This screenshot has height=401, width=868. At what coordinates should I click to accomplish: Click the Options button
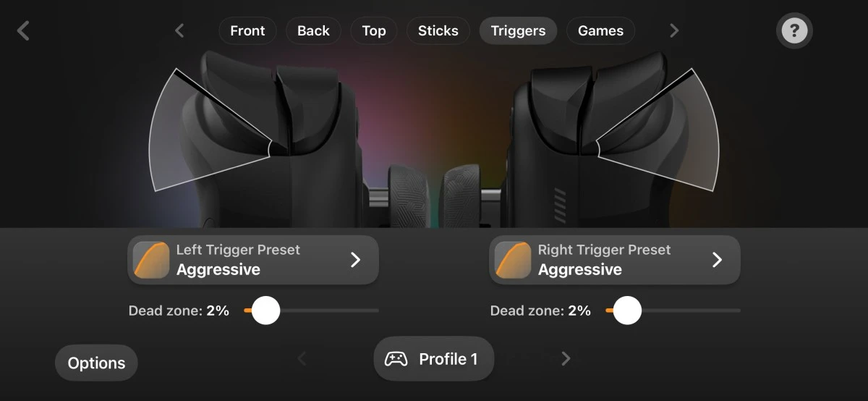click(96, 363)
